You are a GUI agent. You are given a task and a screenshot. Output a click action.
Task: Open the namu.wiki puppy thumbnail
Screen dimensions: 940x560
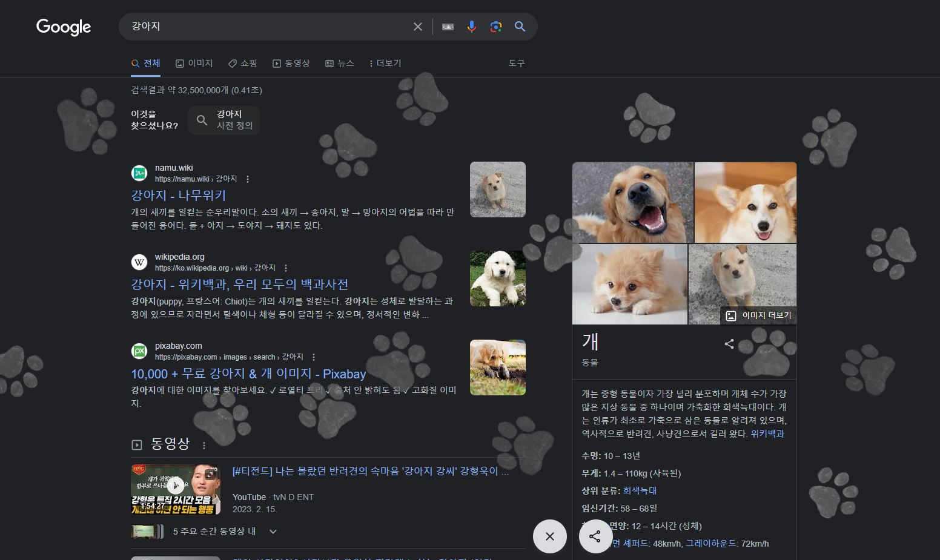point(498,189)
